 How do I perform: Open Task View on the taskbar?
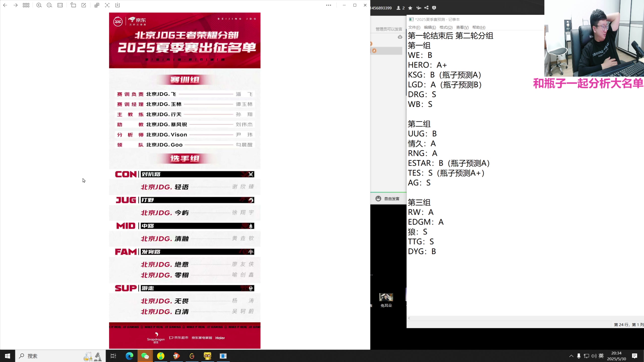(x=113, y=356)
